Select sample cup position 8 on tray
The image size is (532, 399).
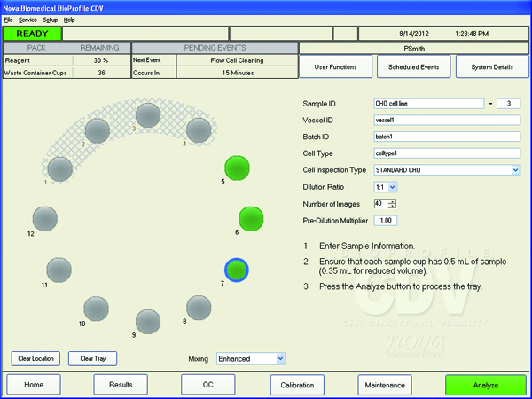[199, 308]
